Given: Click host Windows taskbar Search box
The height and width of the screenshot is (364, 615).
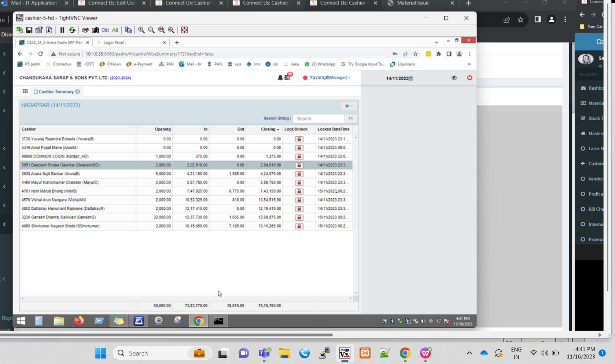Looking at the screenshot, I should point(162,353).
